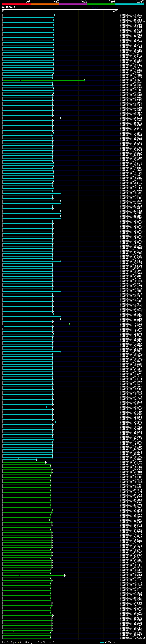Image resolution: width=146 pixels, height=644 pixels.
Task: Open hit UniRef100_C8VHA5
Action: tap(131, 98)
